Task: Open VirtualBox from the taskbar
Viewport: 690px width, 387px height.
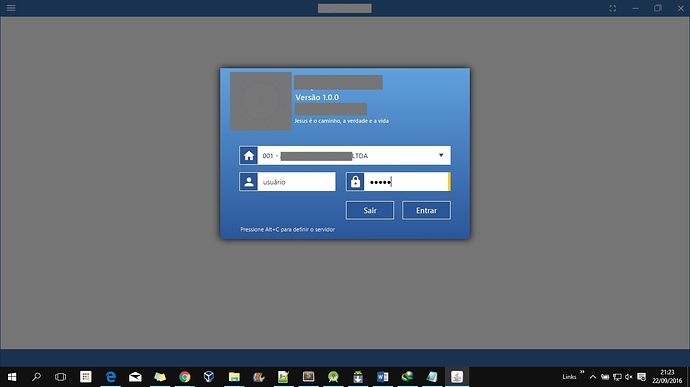Action: (x=209, y=377)
